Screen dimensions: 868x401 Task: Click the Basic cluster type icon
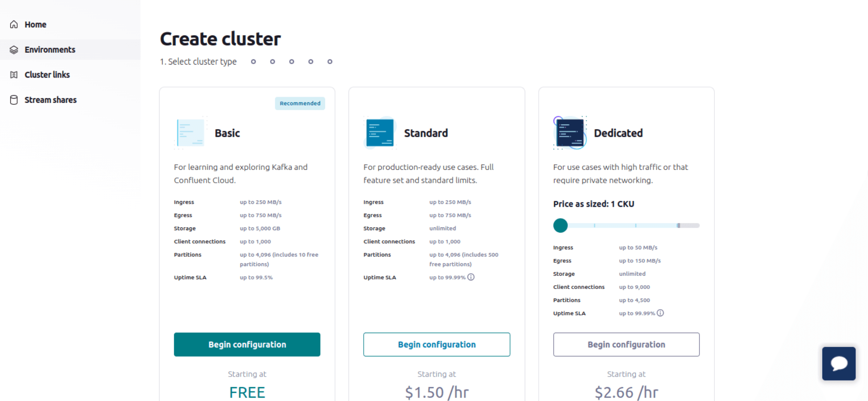coord(190,133)
